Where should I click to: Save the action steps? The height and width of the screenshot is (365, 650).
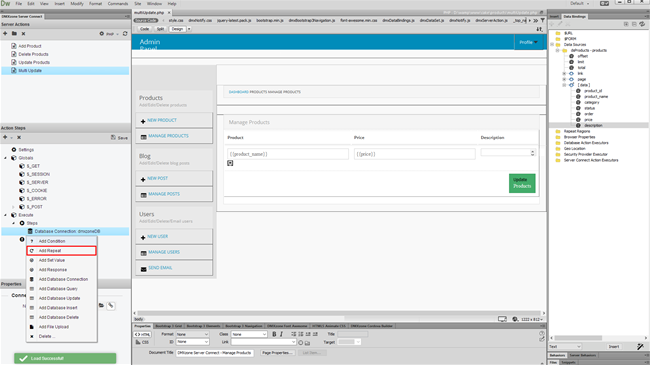[119, 137]
